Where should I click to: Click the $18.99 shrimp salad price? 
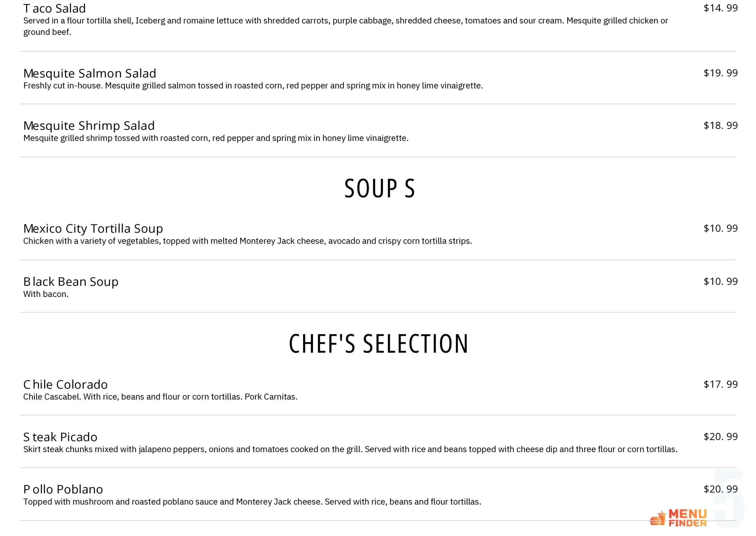pos(720,125)
